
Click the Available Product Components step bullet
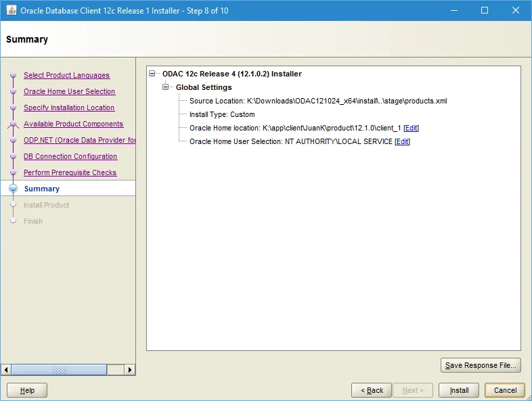tap(14, 124)
